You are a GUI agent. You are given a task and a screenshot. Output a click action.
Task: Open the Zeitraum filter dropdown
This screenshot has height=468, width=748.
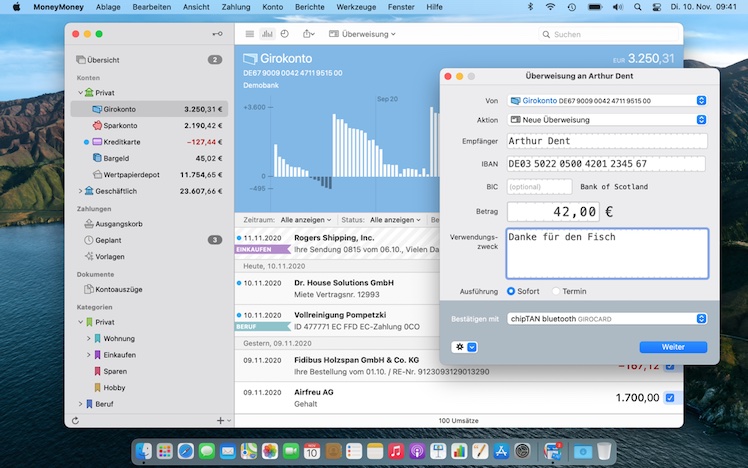(x=304, y=219)
